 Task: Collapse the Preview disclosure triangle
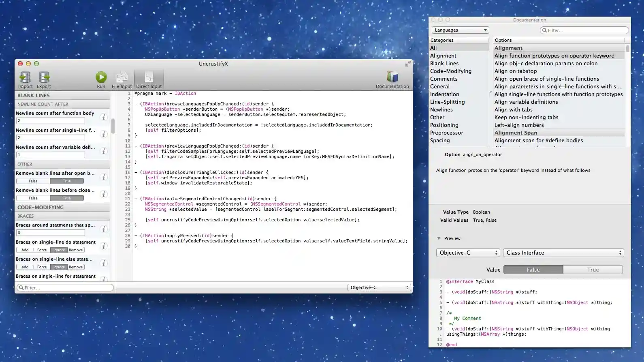(439, 238)
